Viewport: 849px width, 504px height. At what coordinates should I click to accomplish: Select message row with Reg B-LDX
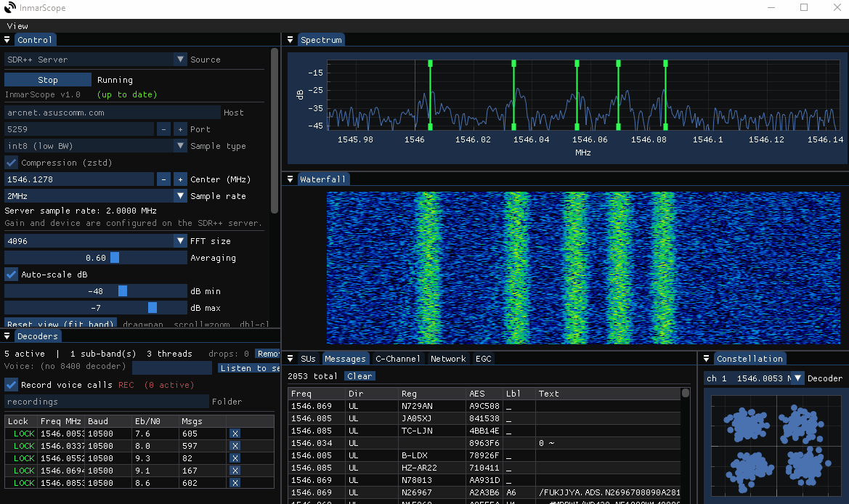(x=484, y=455)
